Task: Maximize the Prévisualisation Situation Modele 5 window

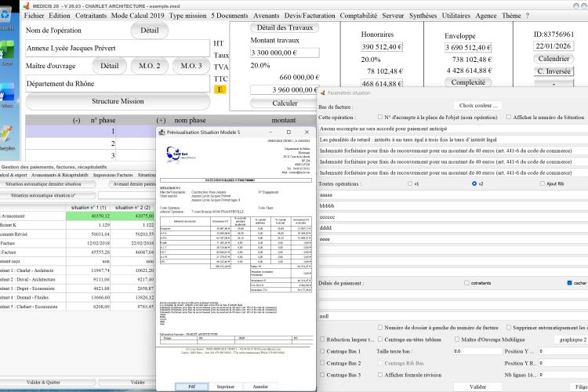Action: [289, 132]
